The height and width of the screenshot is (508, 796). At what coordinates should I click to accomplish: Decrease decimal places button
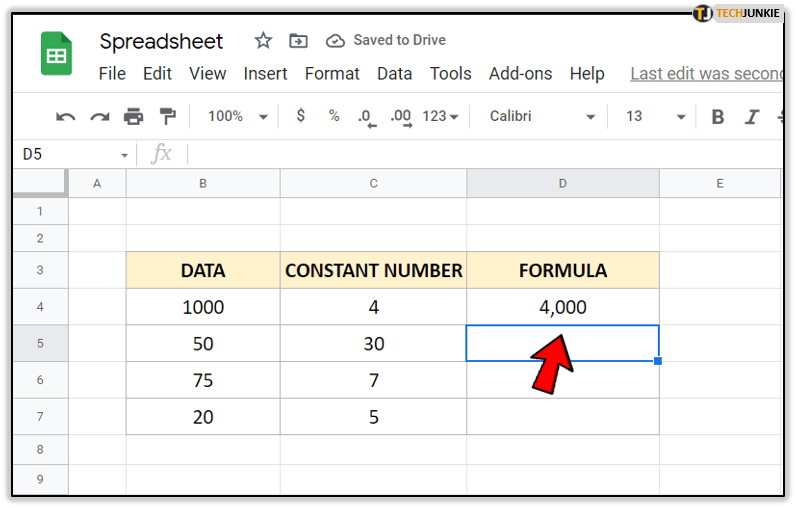366,117
